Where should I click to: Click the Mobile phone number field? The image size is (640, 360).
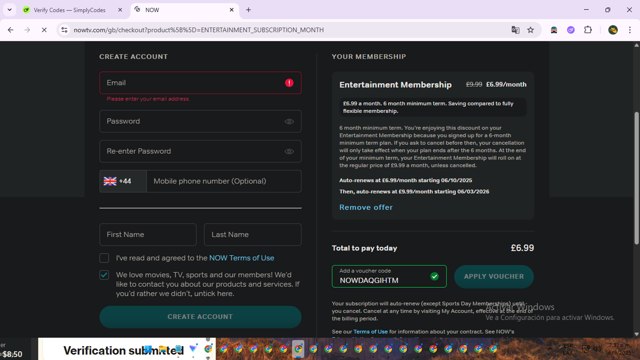[224, 181]
